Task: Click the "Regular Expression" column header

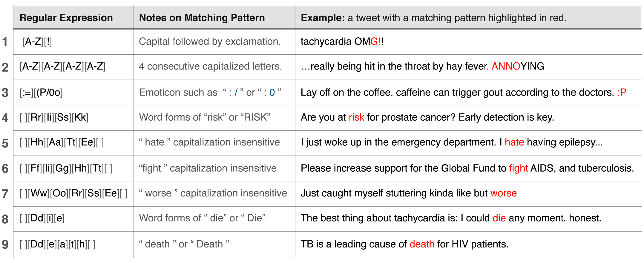Action: click(66, 18)
